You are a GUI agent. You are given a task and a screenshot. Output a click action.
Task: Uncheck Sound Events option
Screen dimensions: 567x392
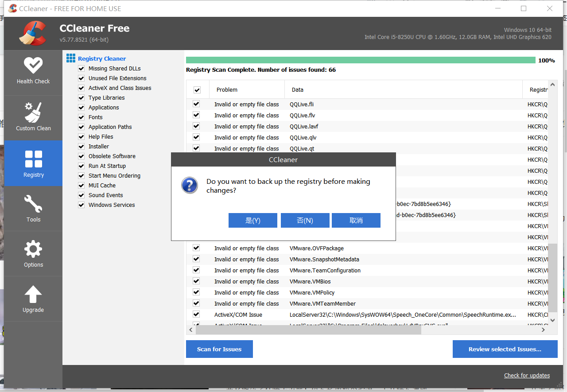81,195
